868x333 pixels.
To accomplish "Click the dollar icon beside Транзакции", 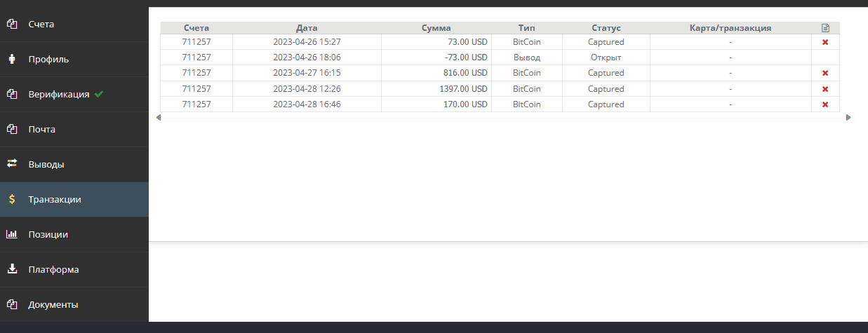I will 12,199.
